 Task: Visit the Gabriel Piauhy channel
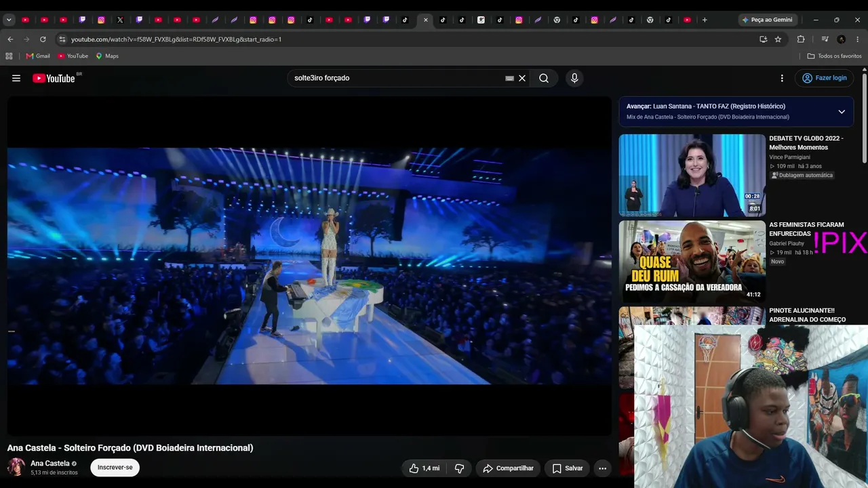787,243
